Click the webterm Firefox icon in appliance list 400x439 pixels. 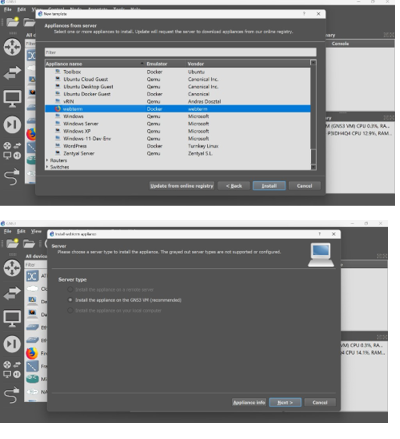[58, 109]
